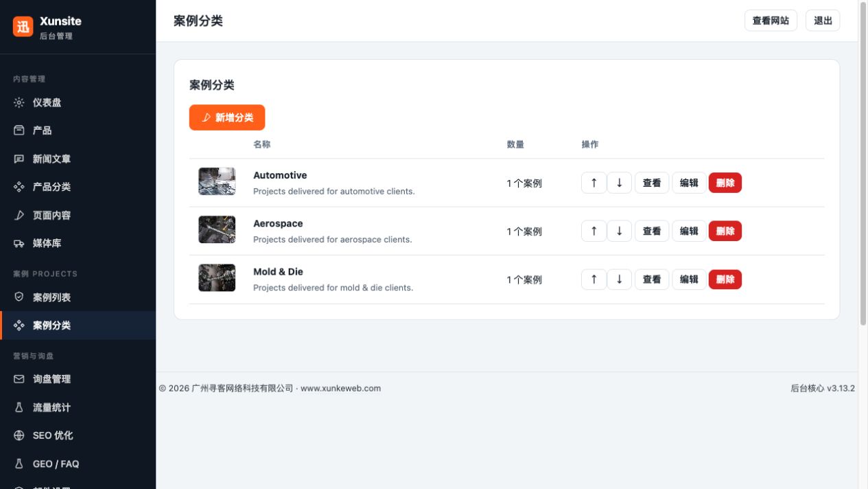Delete the Aerospace category

pos(725,231)
